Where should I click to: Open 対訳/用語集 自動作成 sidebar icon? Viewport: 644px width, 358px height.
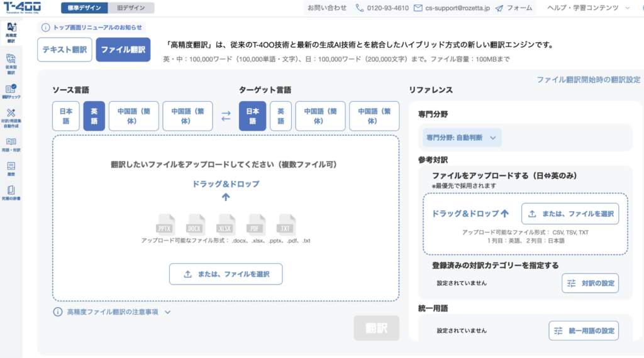[11, 117]
